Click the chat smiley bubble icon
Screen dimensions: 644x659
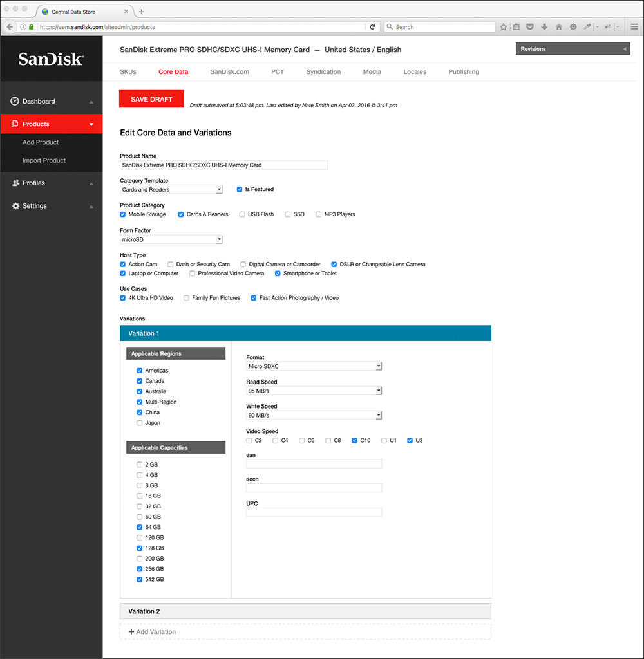573,27
